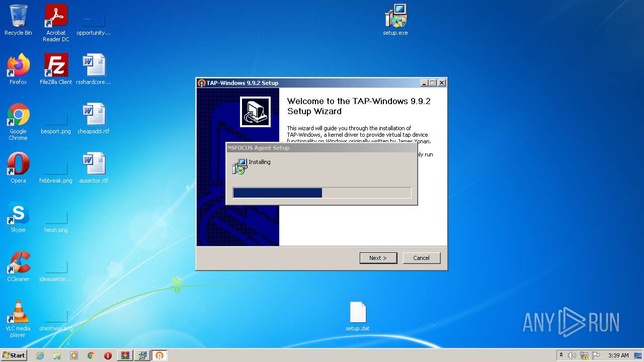Open CCleaner desktop shortcut

pos(18,266)
